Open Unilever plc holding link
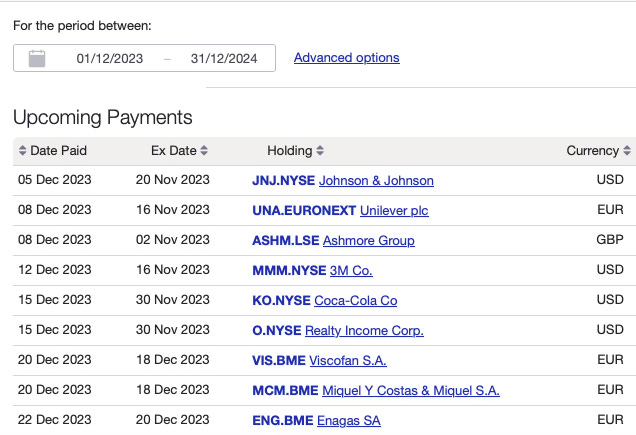Screen dimensions: 636x435 coord(394,211)
